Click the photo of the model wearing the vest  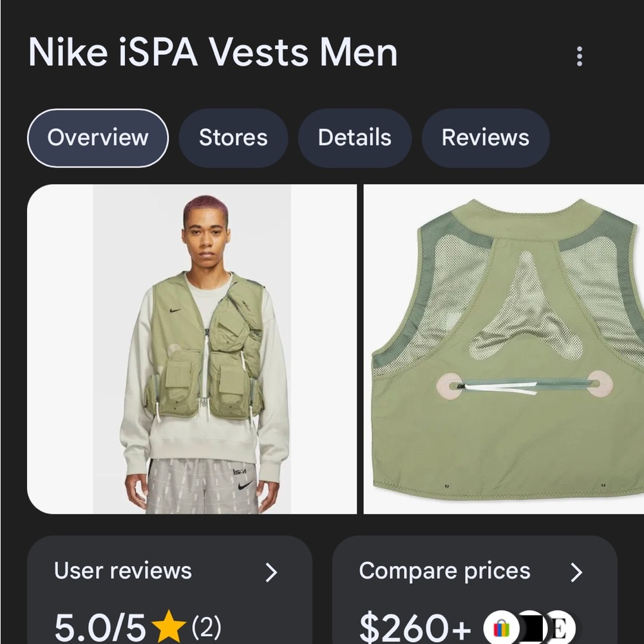click(x=193, y=348)
